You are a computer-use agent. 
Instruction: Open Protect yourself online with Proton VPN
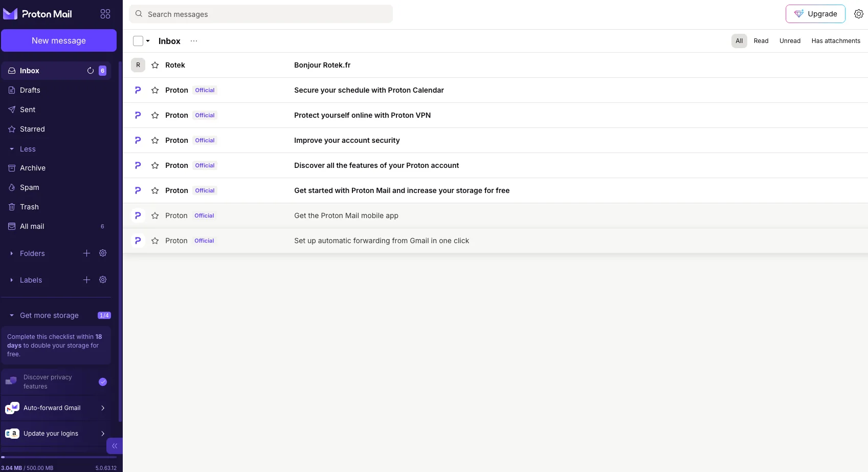click(495, 115)
